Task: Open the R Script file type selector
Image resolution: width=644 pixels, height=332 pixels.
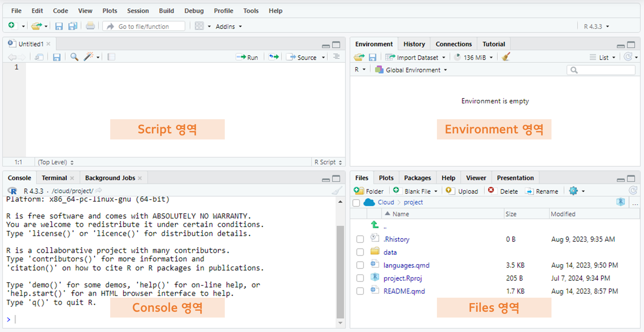Action: pos(328,162)
